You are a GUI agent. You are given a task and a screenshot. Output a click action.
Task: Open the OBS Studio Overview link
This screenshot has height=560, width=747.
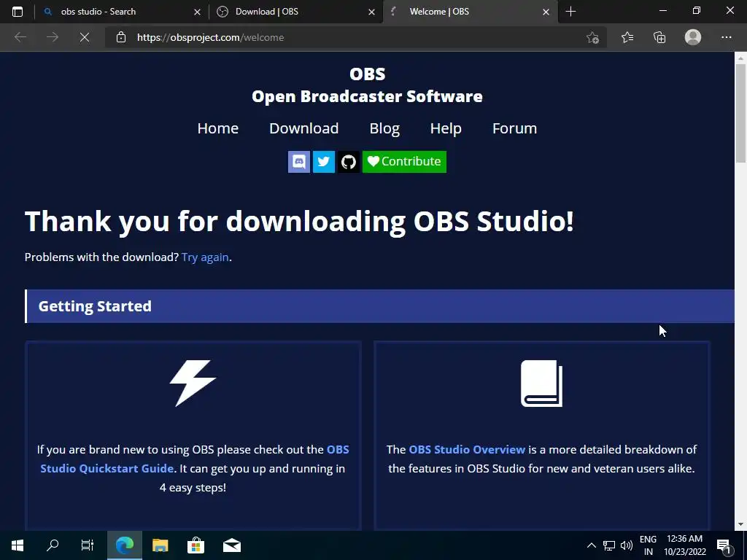(x=467, y=449)
